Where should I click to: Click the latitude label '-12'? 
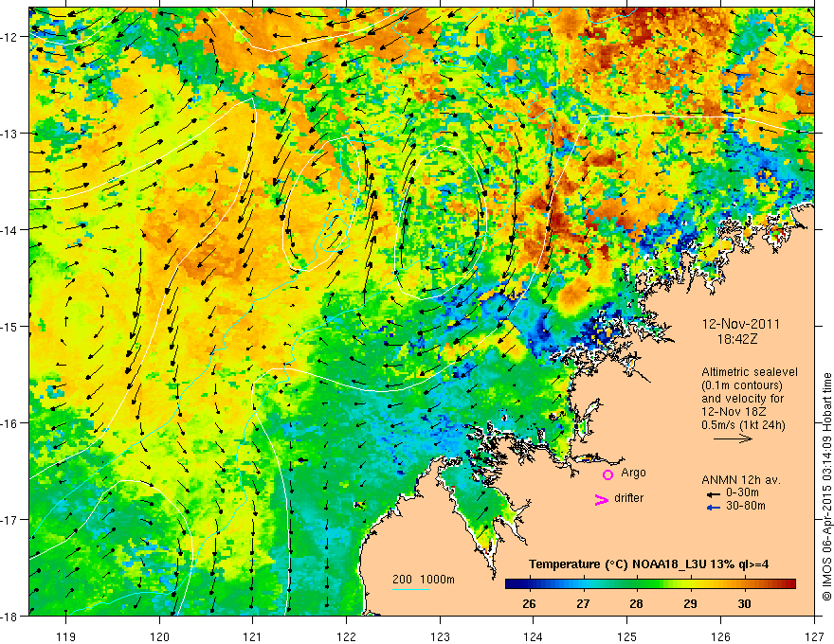9,37
